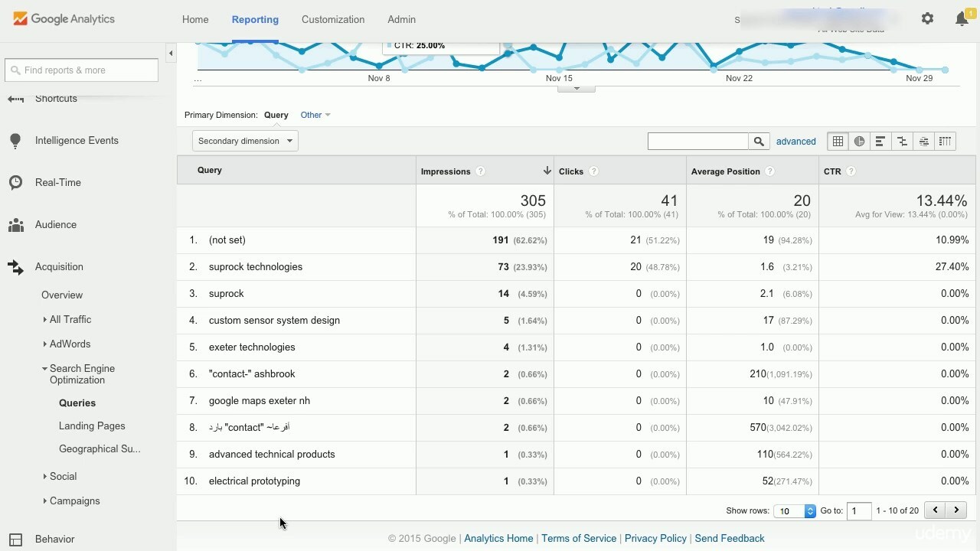Click the Send Feedback link

pos(730,539)
